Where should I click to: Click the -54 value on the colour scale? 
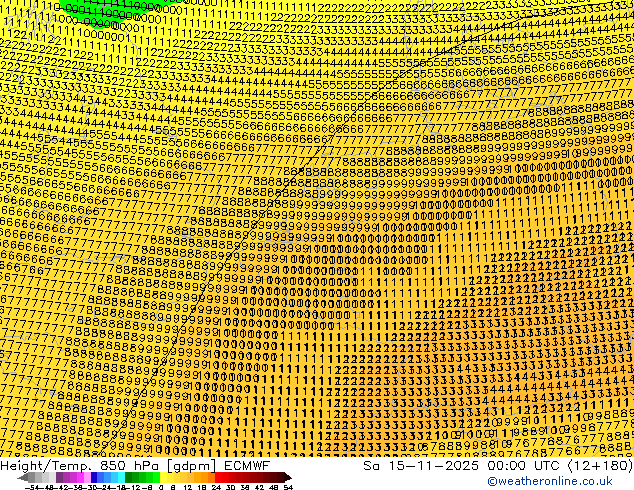(32, 487)
